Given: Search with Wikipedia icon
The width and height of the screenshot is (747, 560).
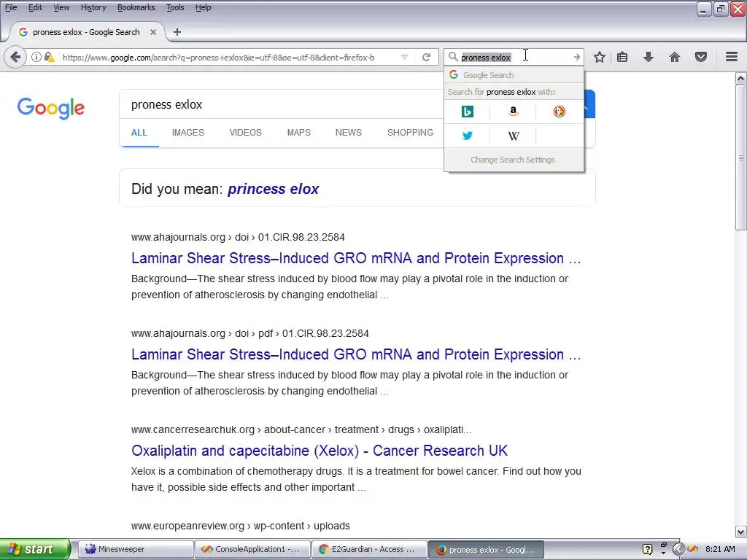Looking at the screenshot, I should [x=513, y=136].
